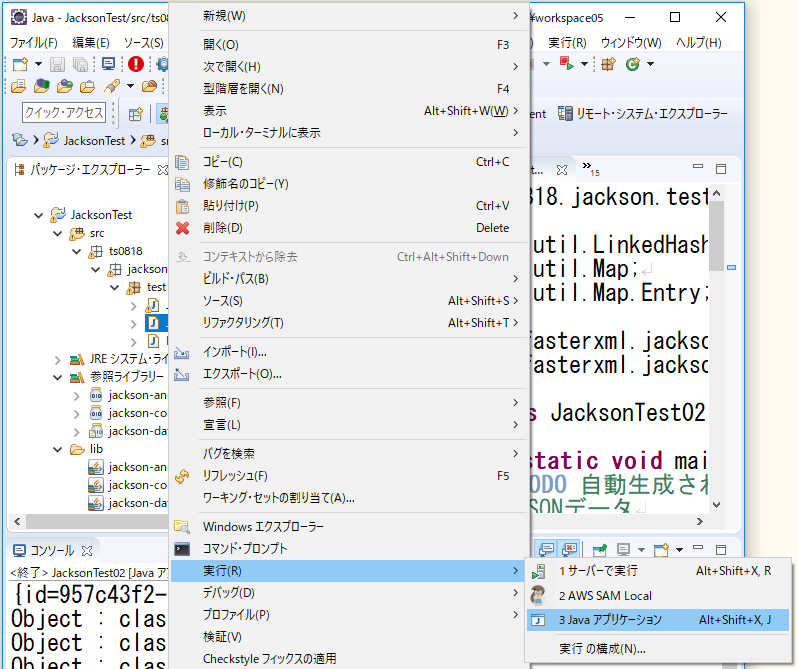Close the editor tab via X

coord(562,170)
